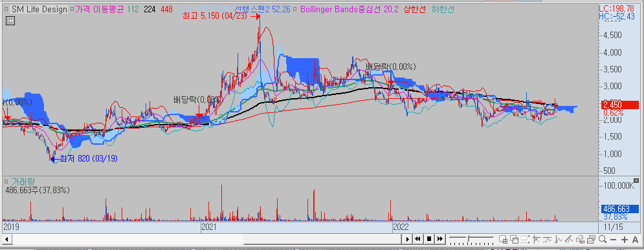Click the horizontal scrollbar left arrow
The height and width of the screenshot is (250, 644).
click(x=7, y=239)
